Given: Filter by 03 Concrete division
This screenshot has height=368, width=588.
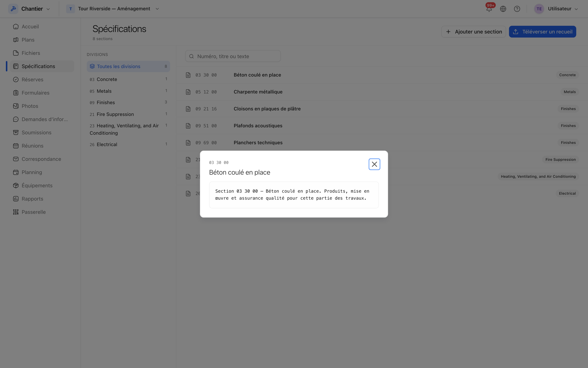Looking at the screenshot, I should pos(128,79).
